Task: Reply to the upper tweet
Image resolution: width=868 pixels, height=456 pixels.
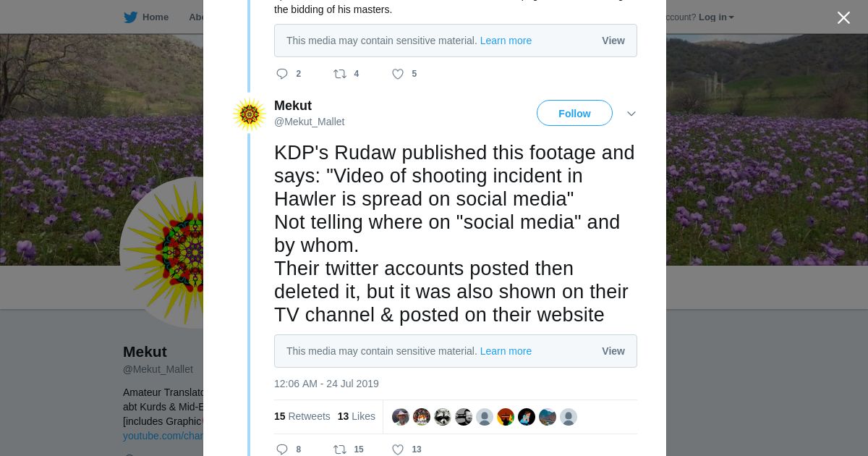Action: (282, 74)
